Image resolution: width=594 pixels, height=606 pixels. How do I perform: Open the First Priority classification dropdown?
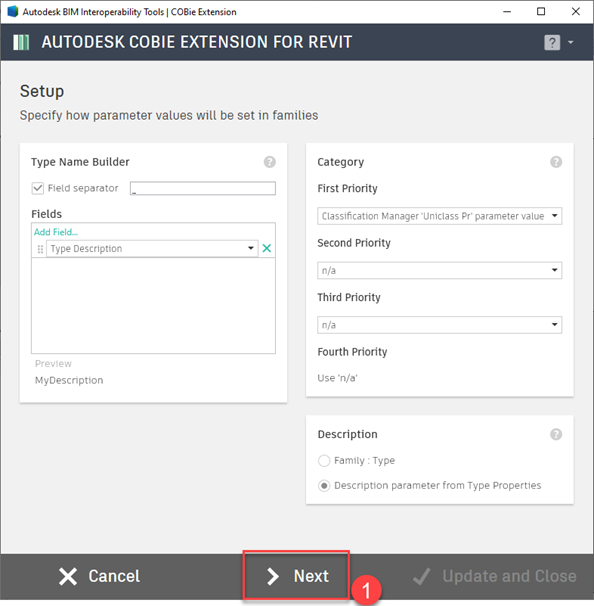click(x=439, y=216)
